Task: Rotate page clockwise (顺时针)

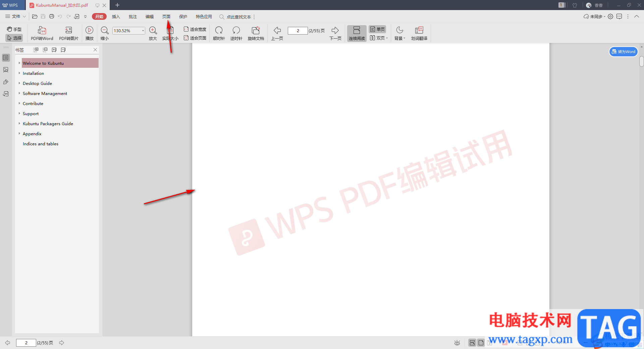Action: click(x=219, y=34)
